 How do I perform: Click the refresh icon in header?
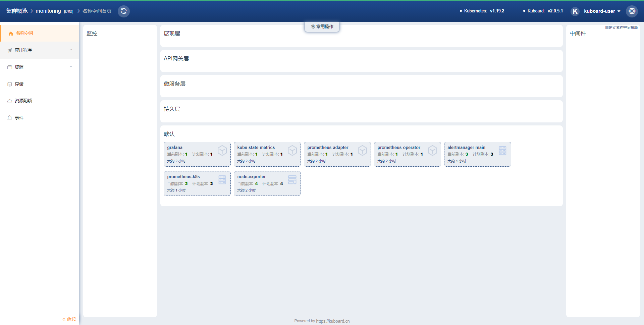click(x=123, y=11)
